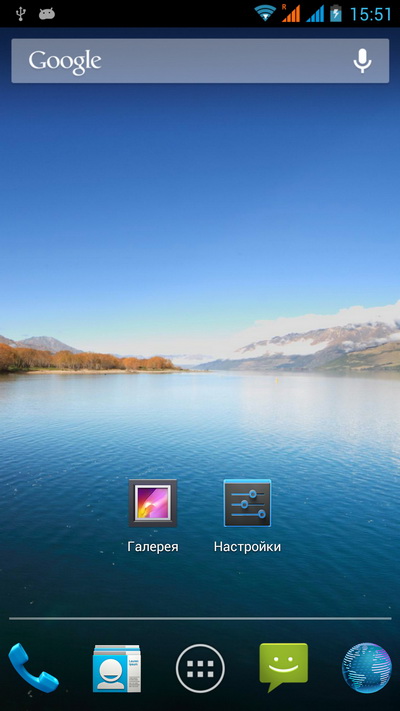Tap the blue cellular signal bars
Screen dimensions: 400x711
315,13
